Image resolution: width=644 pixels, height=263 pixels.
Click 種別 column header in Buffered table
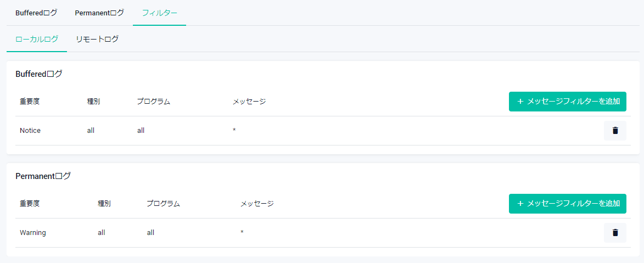click(93, 102)
